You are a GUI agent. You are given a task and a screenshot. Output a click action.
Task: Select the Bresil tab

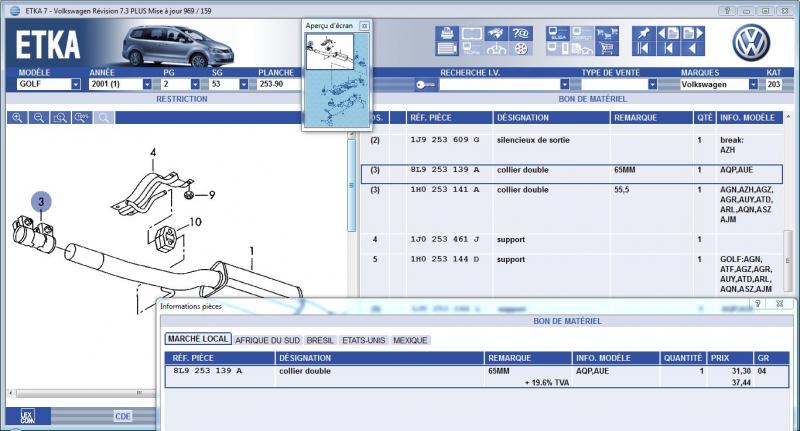320,340
